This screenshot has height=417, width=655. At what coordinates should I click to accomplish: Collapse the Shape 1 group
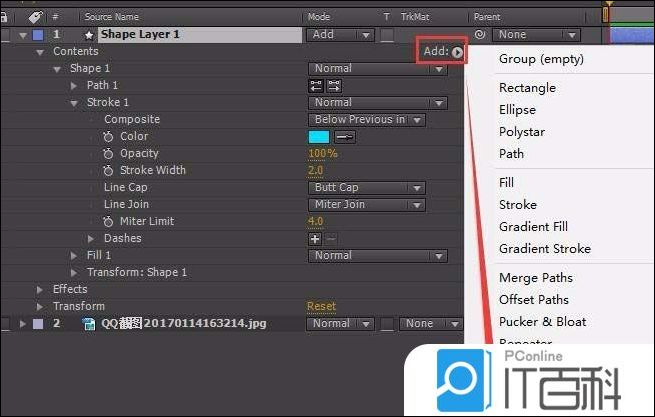pyautogui.click(x=57, y=69)
